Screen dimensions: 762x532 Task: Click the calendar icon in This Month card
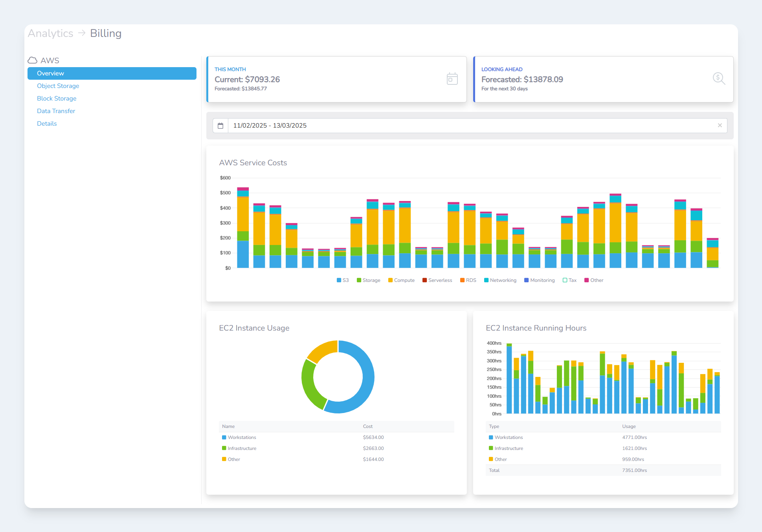click(x=452, y=79)
